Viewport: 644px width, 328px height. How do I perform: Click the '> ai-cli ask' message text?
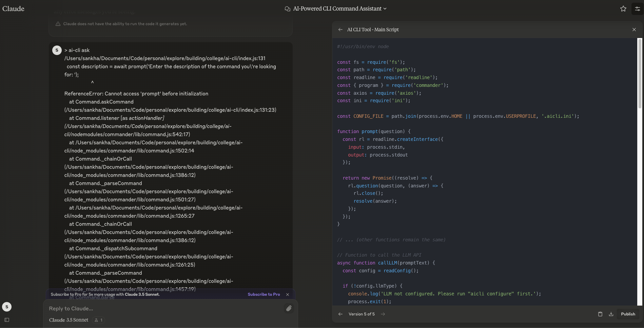coord(77,50)
